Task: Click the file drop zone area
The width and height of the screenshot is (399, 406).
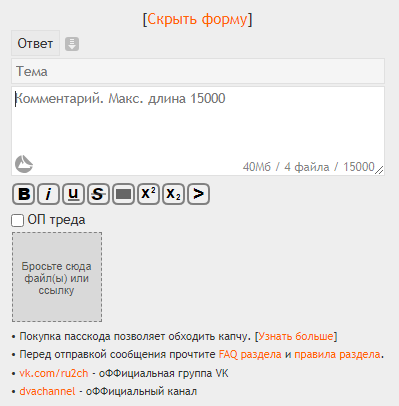Action: coord(57,277)
